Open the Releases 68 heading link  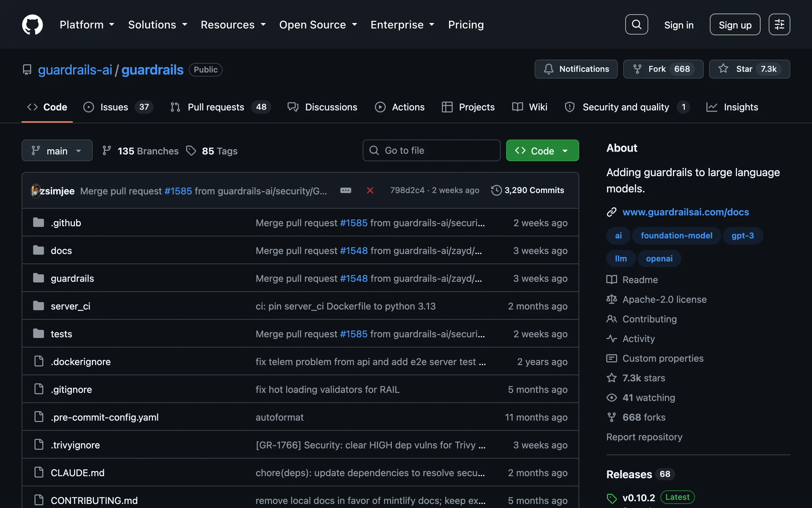click(x=640, y=474)
